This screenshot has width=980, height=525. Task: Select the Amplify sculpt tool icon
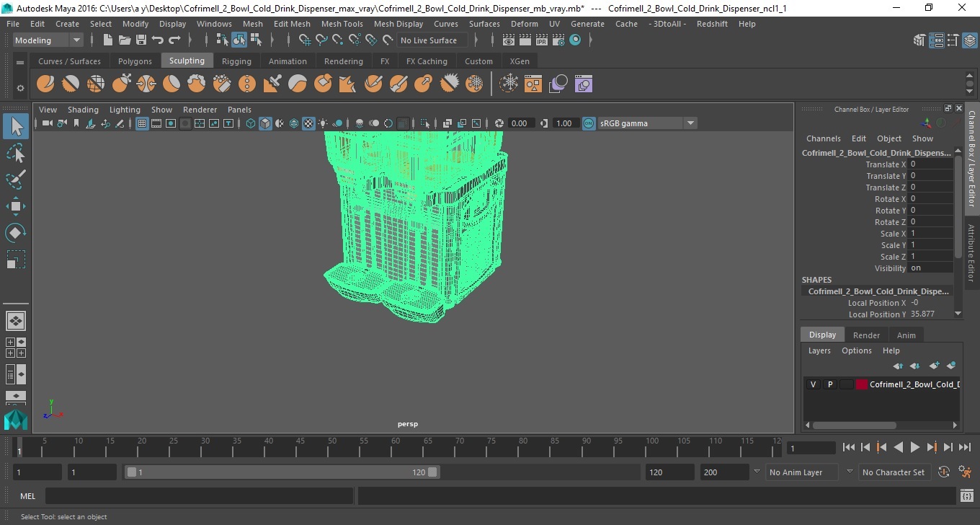[x=449, y=84]
